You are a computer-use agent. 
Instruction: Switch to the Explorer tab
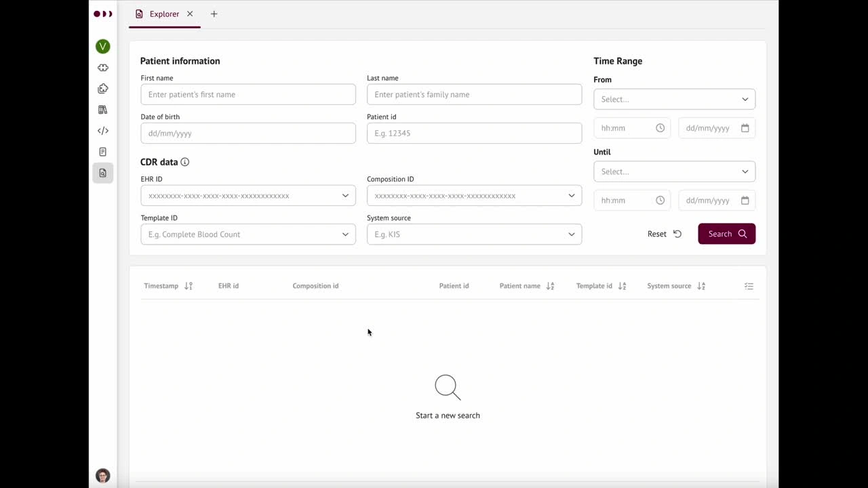point(164,14)
